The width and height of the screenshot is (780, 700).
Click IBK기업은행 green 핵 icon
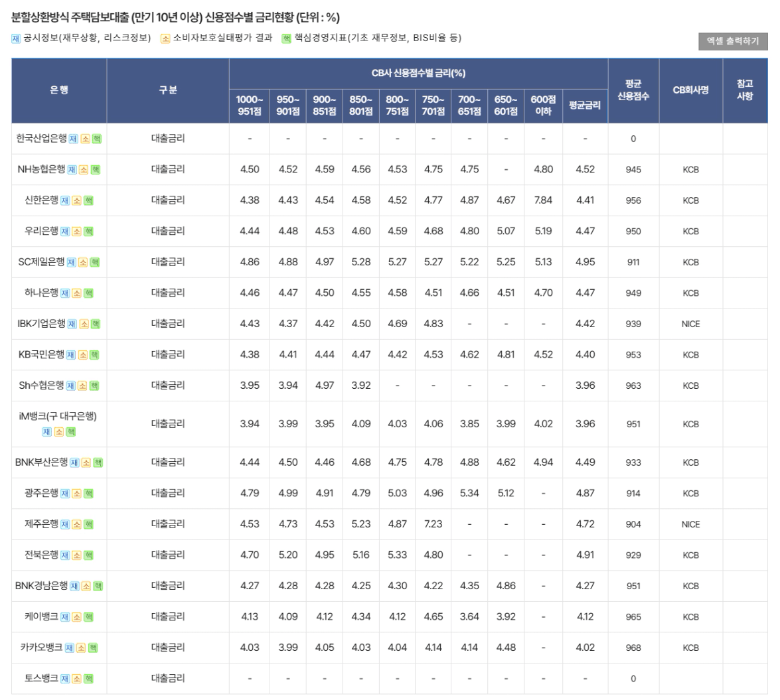coord(96,324)
